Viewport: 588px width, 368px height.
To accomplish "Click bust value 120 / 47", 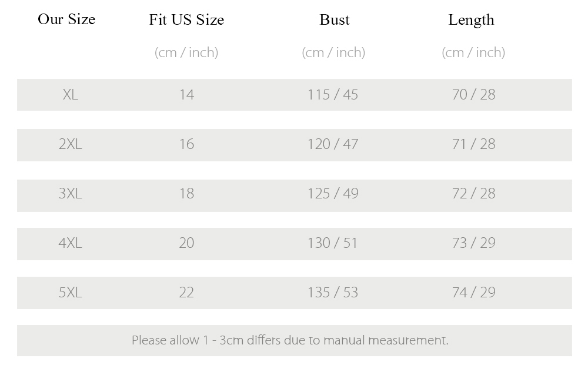I will (x=333, y=144).
